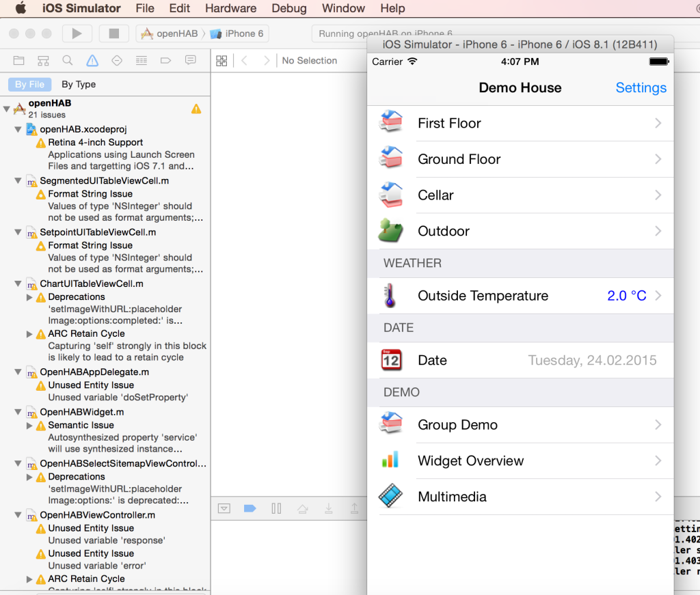Collapse the openHAB.xcodeproj issues
The height and width of the screenshot is (595, 700).
(18, 130)
